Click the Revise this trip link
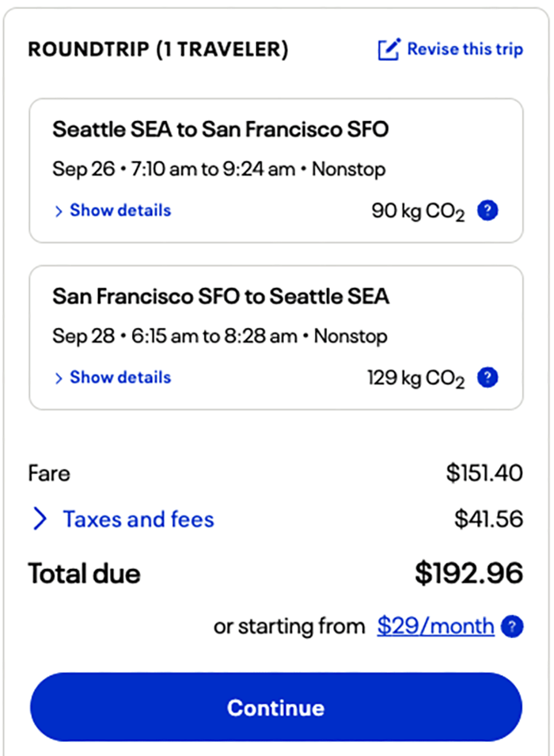Image resolution: width=554 pixels, height=756 pixels. coord(465,49)
